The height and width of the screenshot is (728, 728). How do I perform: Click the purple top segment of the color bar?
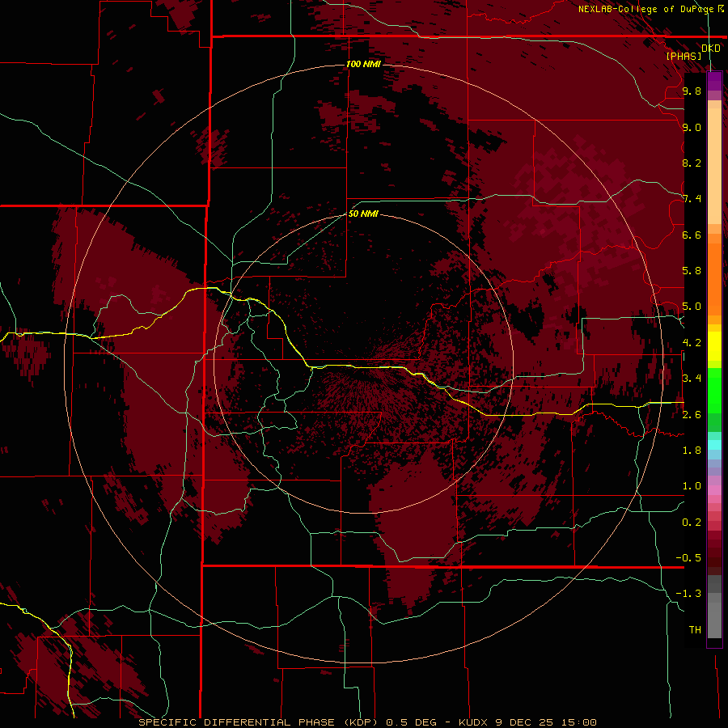(x=714, y=81)
